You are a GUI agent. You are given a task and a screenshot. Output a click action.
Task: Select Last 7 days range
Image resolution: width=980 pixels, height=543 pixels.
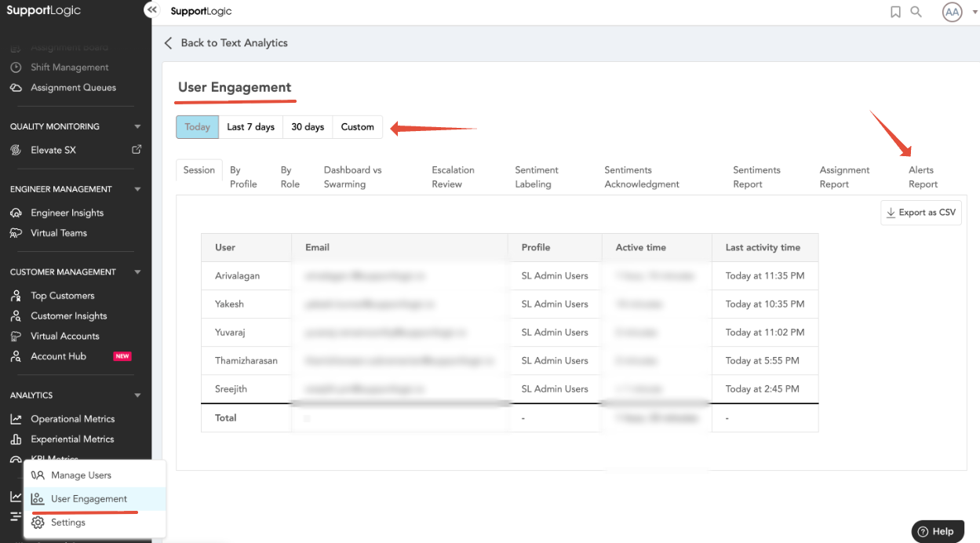[250, 127]
